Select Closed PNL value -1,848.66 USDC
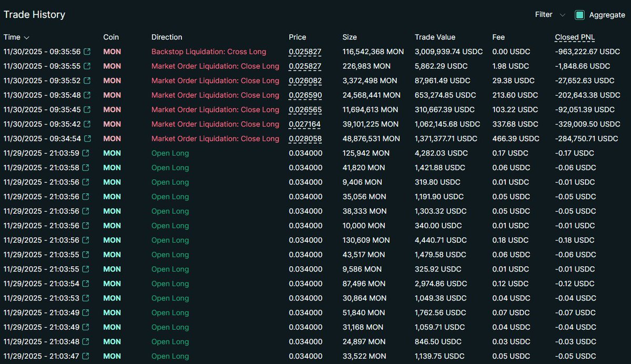The image size is (631, 364). [x=583, y=66]
